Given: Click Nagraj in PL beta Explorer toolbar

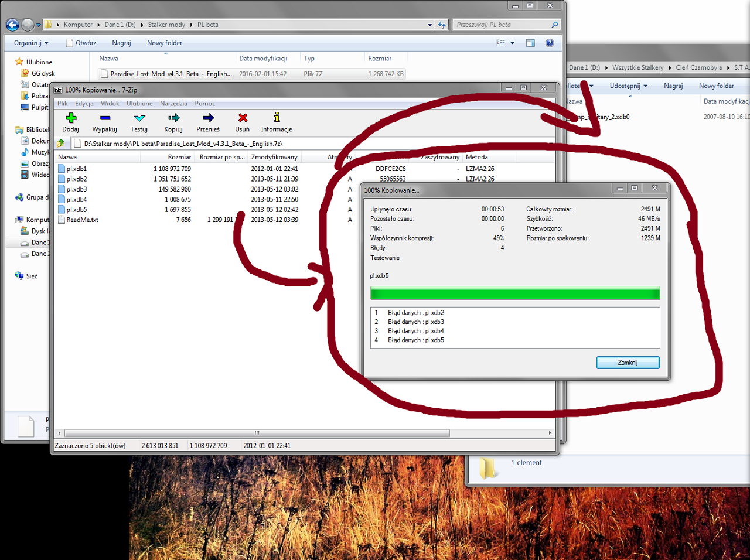Looking at the screenshot, I should [121, 43].
